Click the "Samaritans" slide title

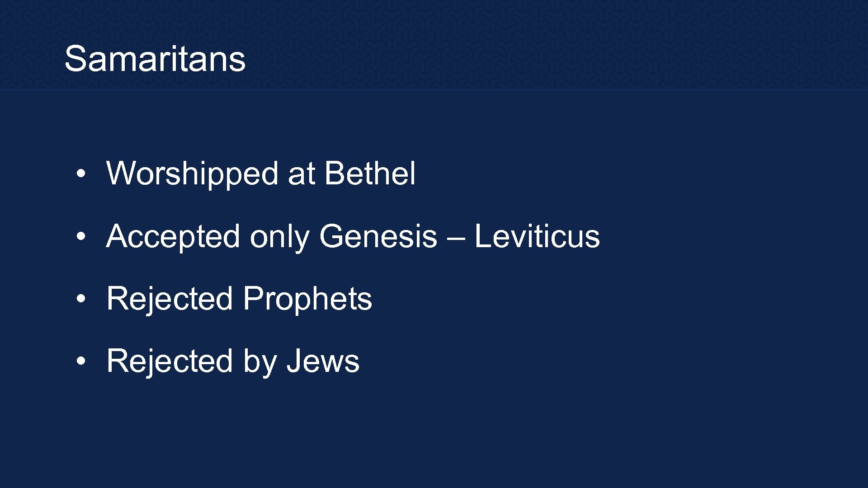click(x=155, y=59)
